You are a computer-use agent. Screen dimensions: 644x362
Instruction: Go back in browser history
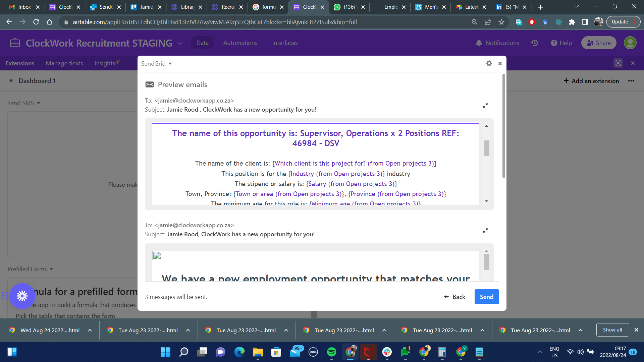[x=9, y=22]
